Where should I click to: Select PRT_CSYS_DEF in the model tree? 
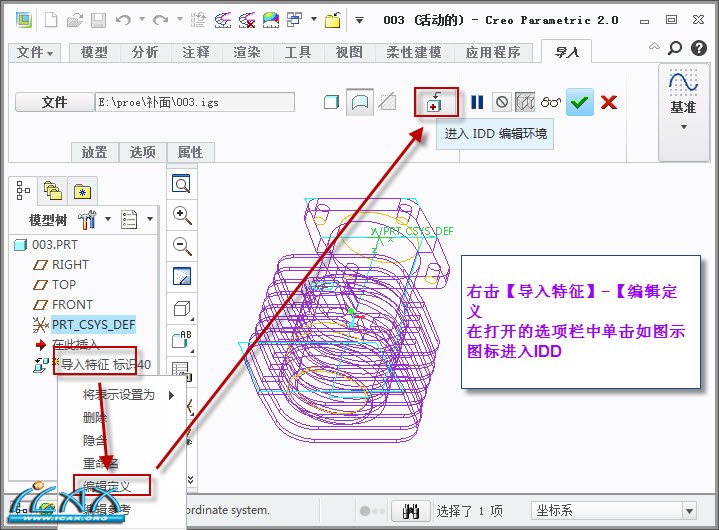(x=93, y=324)
